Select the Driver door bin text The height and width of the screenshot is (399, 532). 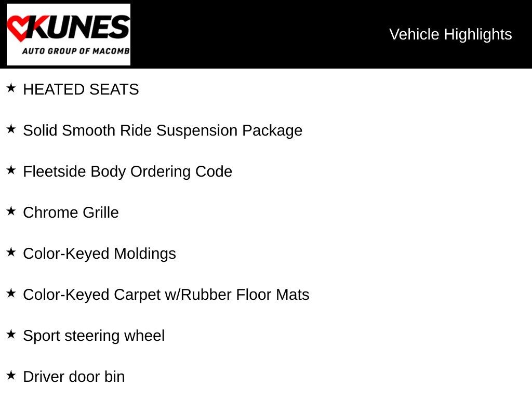tap(74, 377)
